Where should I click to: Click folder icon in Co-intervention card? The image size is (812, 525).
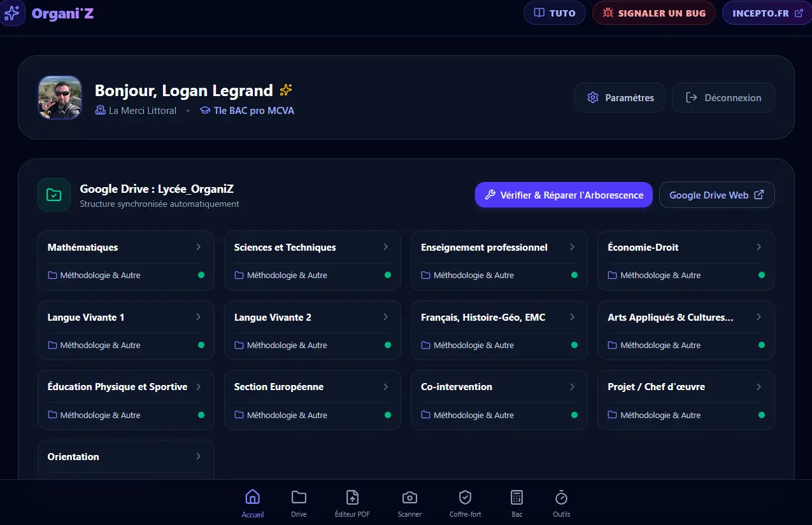(x=425, y=415)
